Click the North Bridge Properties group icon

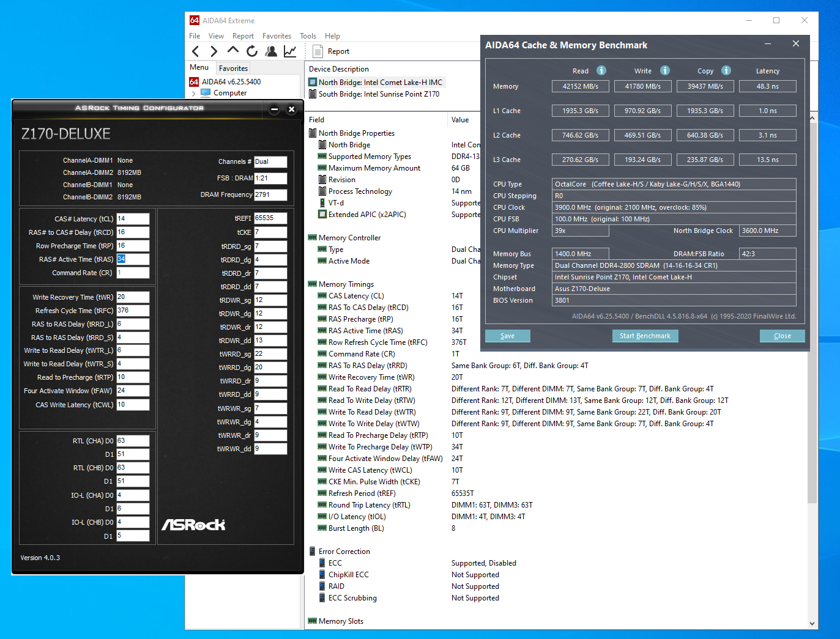click(313, 133)
